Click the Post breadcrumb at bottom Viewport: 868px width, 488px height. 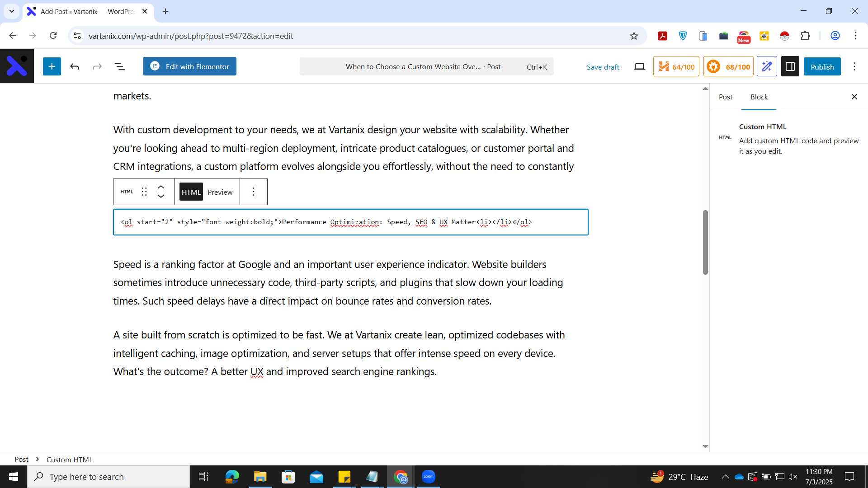click(x=21, y=459)
